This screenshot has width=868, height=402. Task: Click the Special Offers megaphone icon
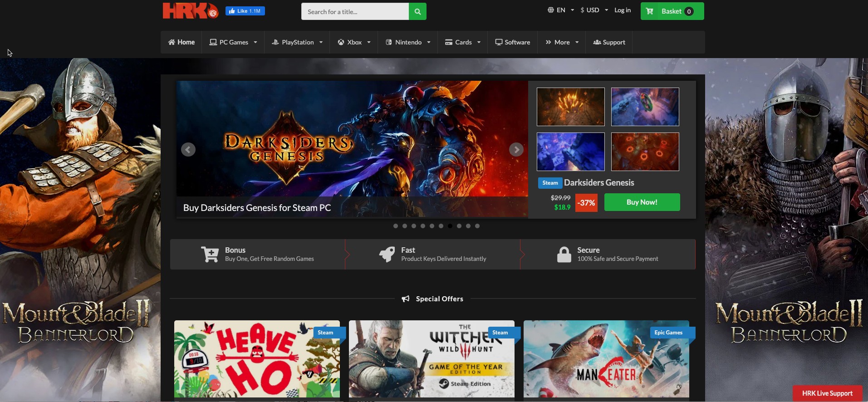[x=406, y=299]
